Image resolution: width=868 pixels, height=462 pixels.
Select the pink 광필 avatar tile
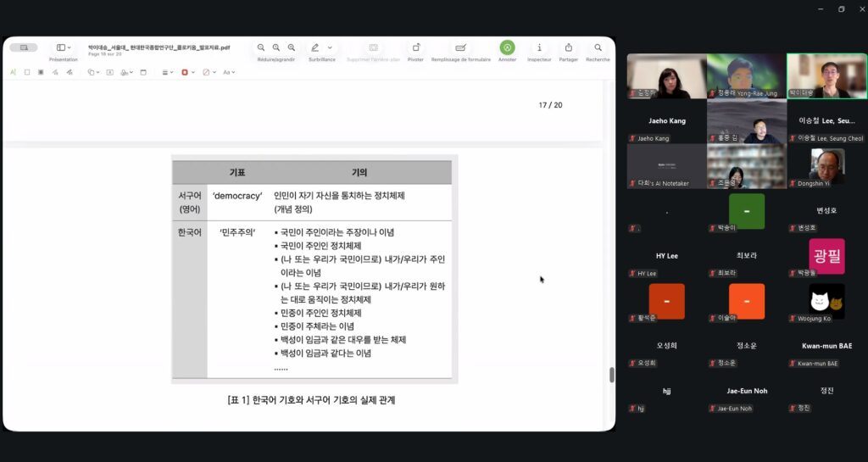click(x=827, y=257)
